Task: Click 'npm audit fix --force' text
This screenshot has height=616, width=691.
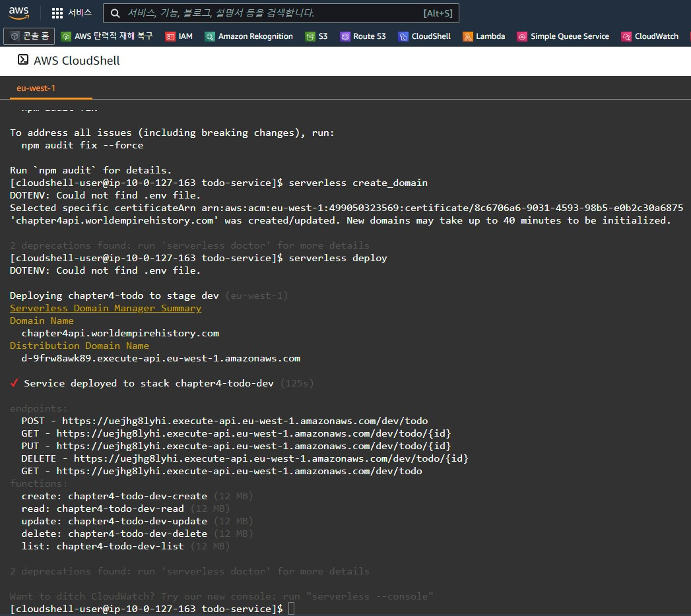Action: click(82, 145)
